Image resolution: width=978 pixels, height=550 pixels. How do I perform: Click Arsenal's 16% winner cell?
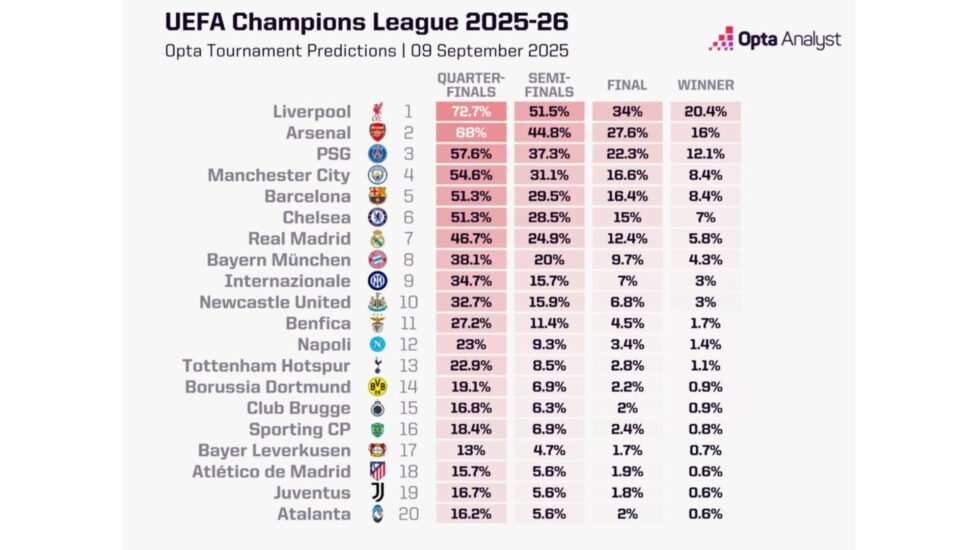coord(705,133)
